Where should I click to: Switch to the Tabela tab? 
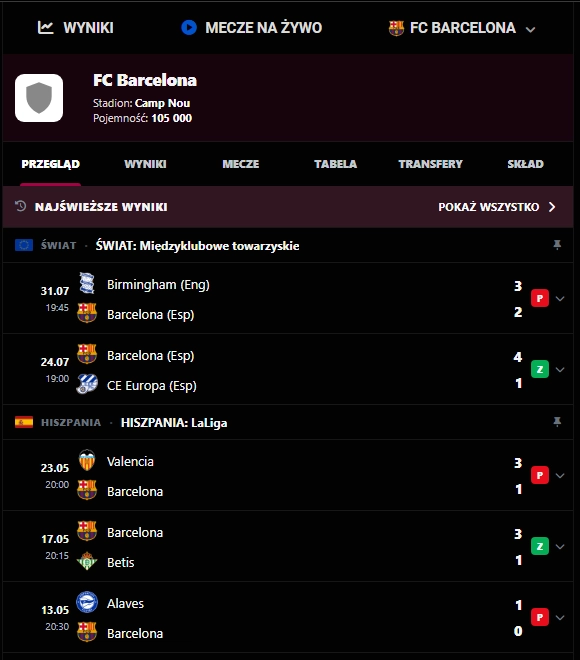(x=335, y=164)
